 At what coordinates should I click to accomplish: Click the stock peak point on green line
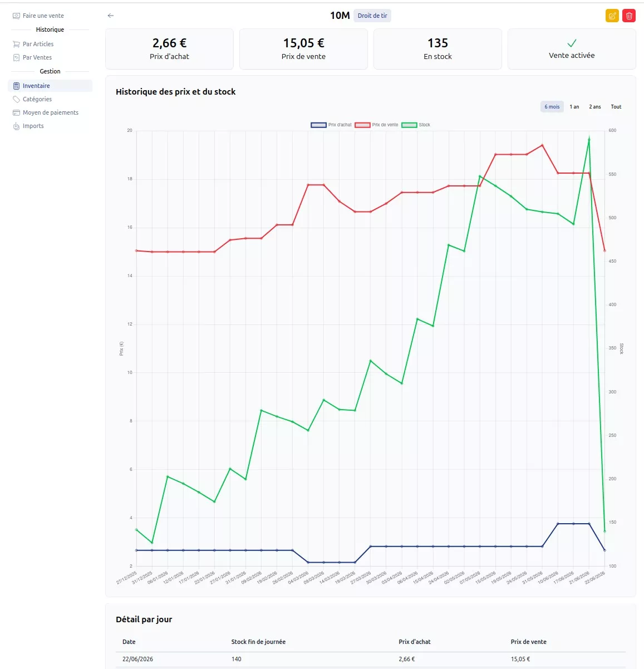click(589, 139)
